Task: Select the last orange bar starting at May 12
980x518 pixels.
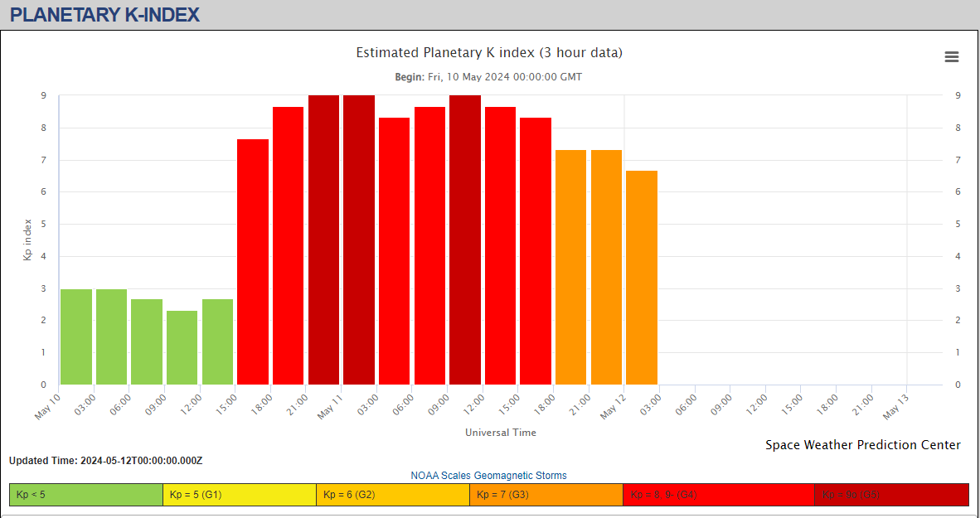Action: coord(642,278)
